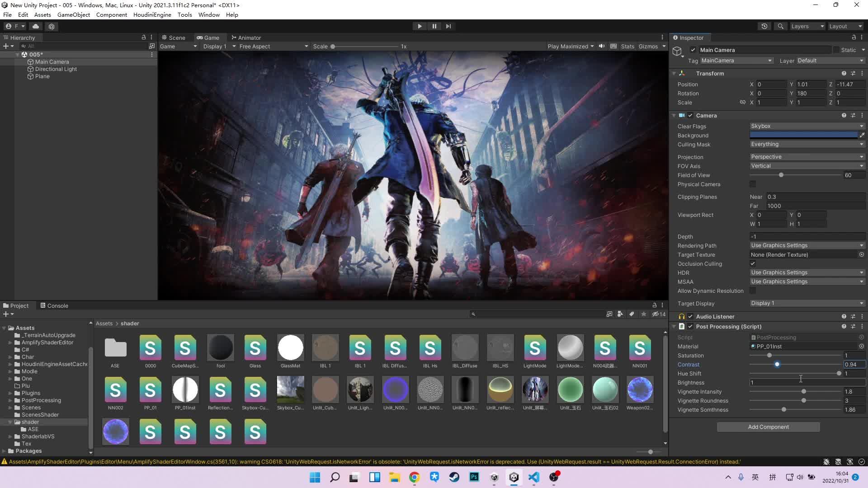This screenshot has height=488, width=868.
Task: Open Camera component preset icon
Action: click(853, 115)
